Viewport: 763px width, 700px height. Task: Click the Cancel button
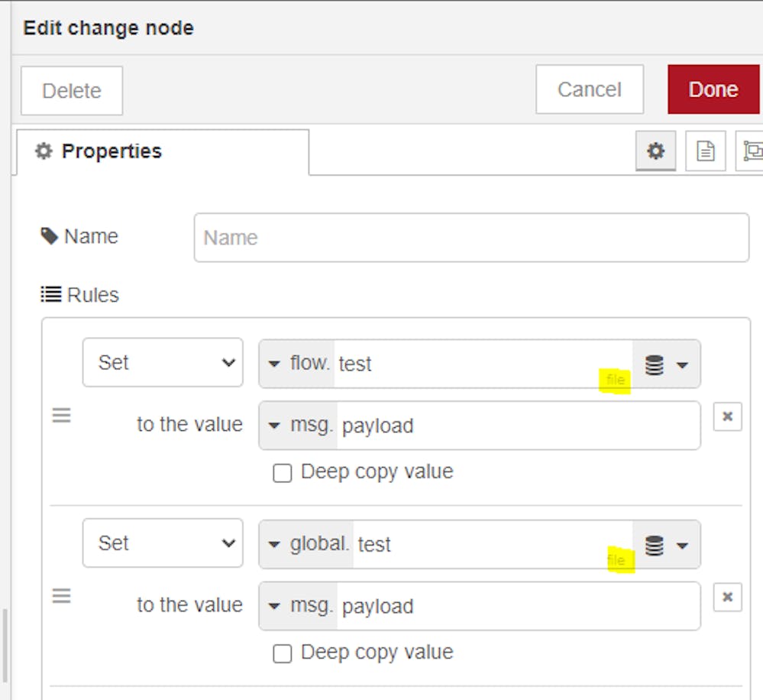tap(589, 89)
